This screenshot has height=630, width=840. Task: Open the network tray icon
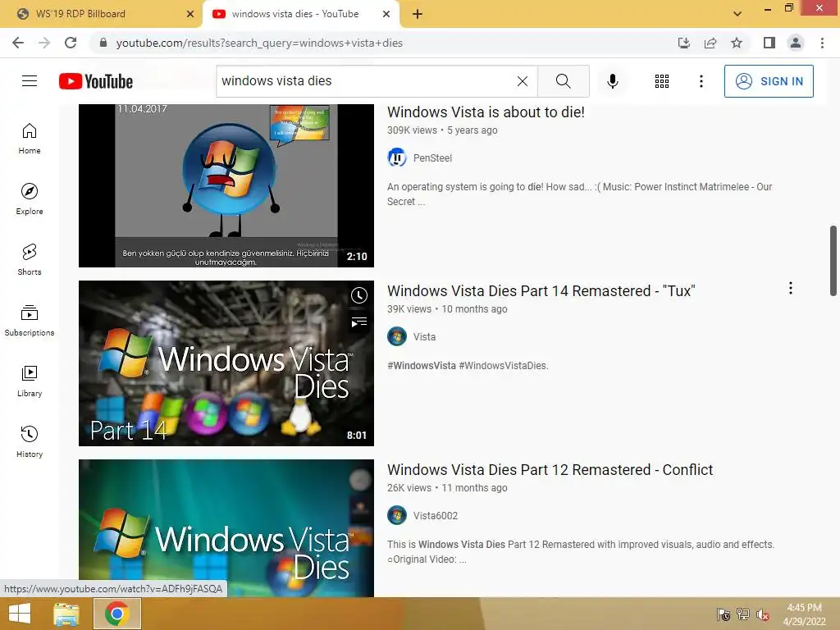tap(743, 614)
